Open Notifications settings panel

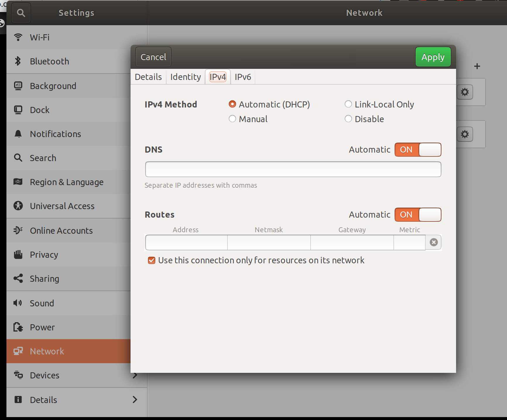pos(68,134)
